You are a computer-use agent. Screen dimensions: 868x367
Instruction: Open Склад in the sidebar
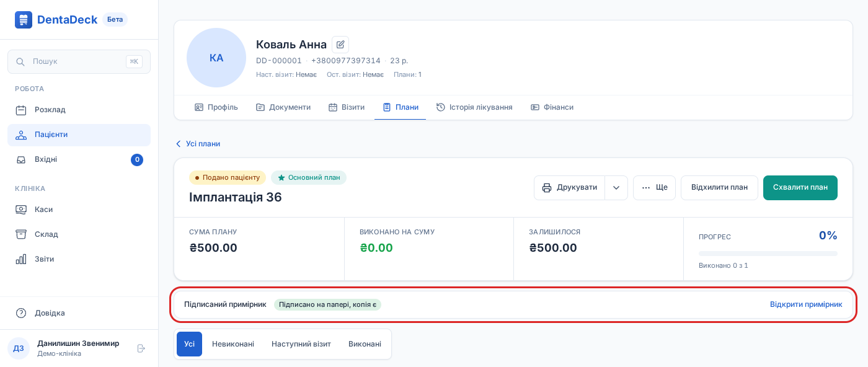click(79, 234)
